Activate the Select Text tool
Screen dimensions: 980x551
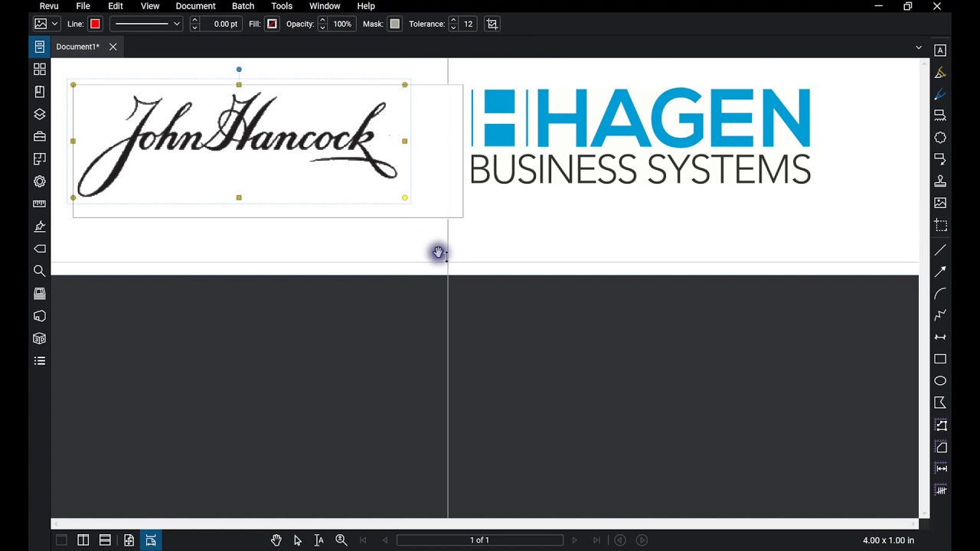[319, 540]
